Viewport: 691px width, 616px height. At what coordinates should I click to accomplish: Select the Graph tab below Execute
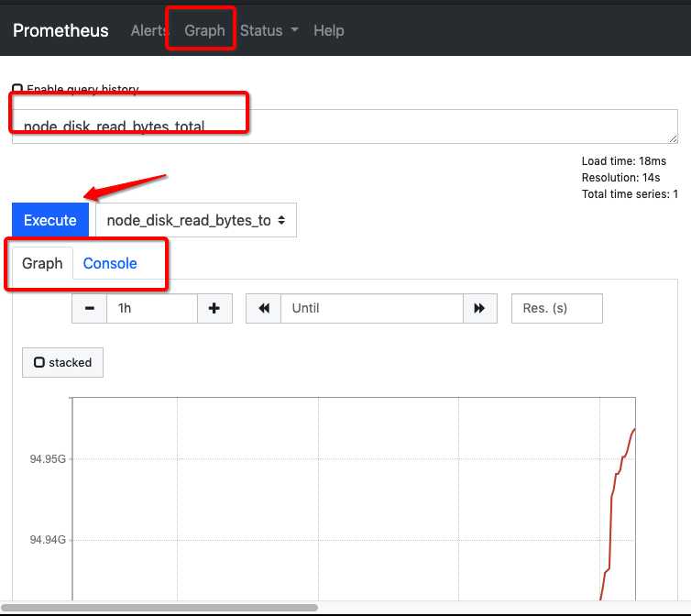[42, 263]
